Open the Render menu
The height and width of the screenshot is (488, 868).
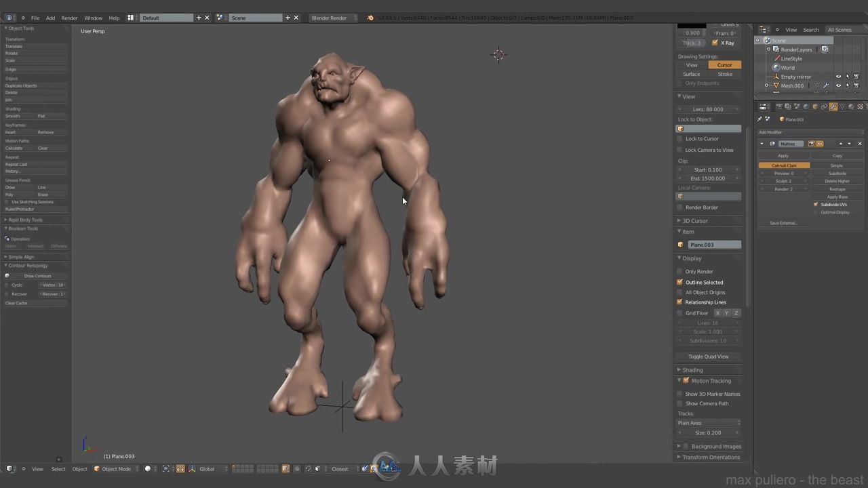(69, 18)
